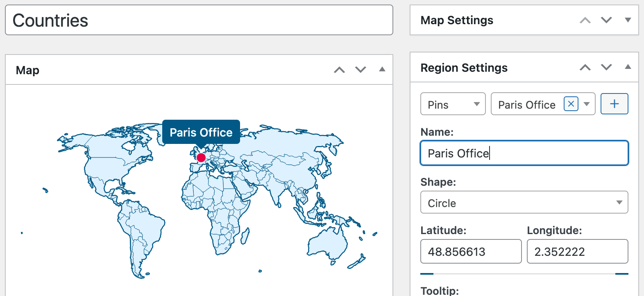Move Map panel down arrow

tap(361, 70)
